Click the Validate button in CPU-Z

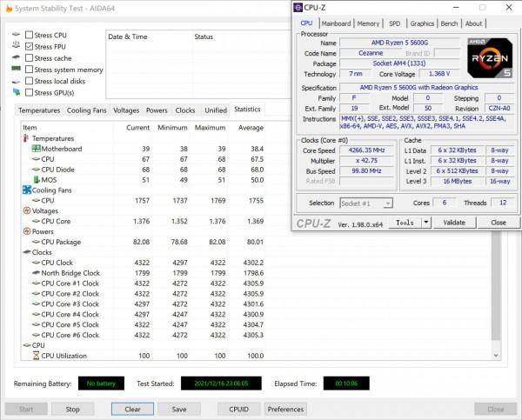pyautogui.click(x=454, y=223)
